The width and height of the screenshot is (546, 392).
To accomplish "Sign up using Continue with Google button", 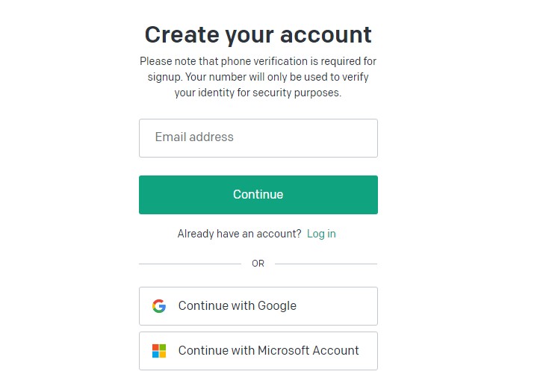I will (x=258, y=306).
